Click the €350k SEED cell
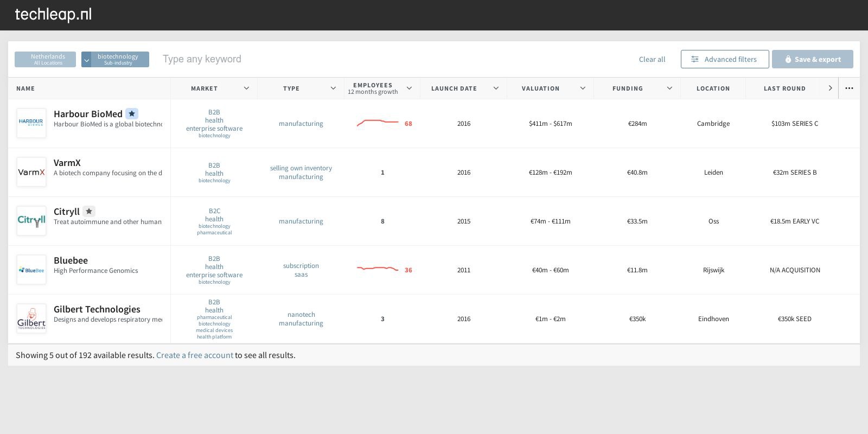This screenshot has width=868, height=434. click(x=795, y=319)
